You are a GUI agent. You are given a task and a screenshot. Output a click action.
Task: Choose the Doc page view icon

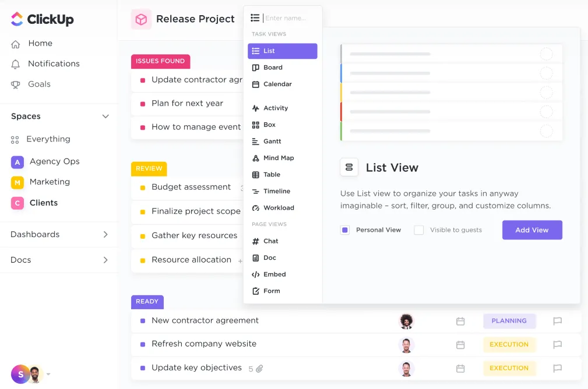click(256, 258)
